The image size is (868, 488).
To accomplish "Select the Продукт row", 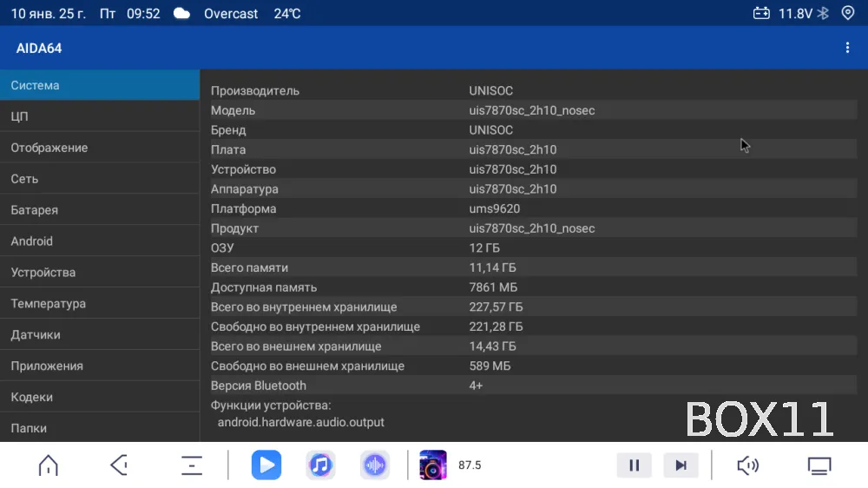I will pyautogui.click(x=534, y=228).
